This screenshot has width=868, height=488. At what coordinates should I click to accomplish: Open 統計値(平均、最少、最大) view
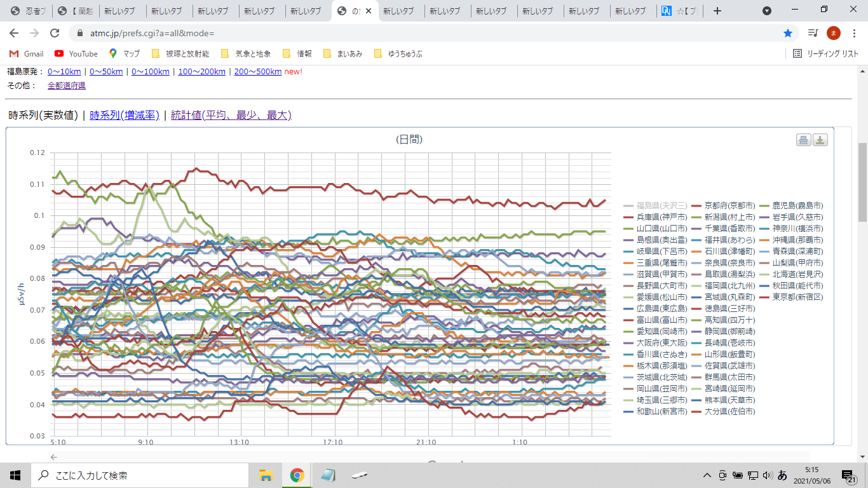click(231, 115)
